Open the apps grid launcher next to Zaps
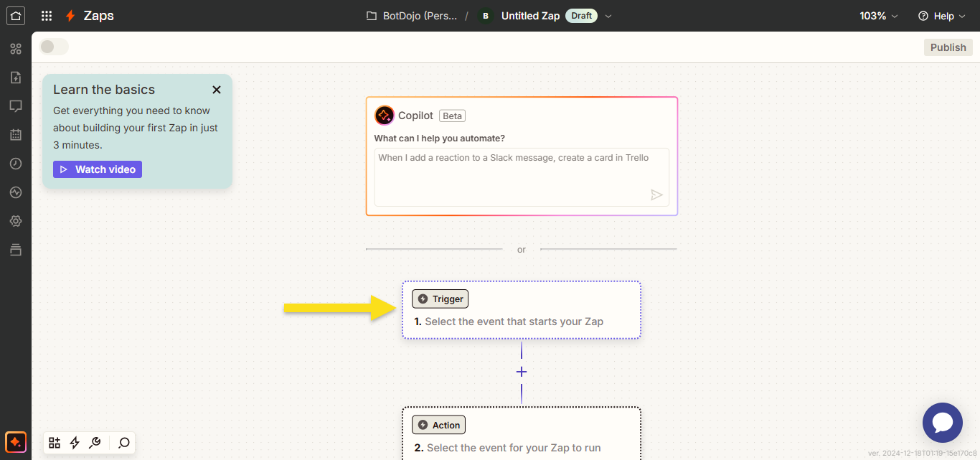The height and width of the screenshot is (460, 980). click(x=47, y=16)
